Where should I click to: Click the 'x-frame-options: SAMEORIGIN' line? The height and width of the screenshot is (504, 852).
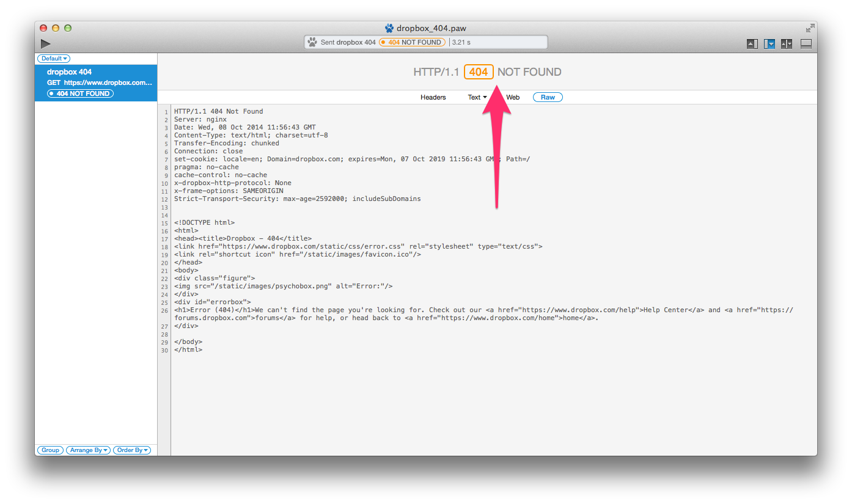(229, 191)
